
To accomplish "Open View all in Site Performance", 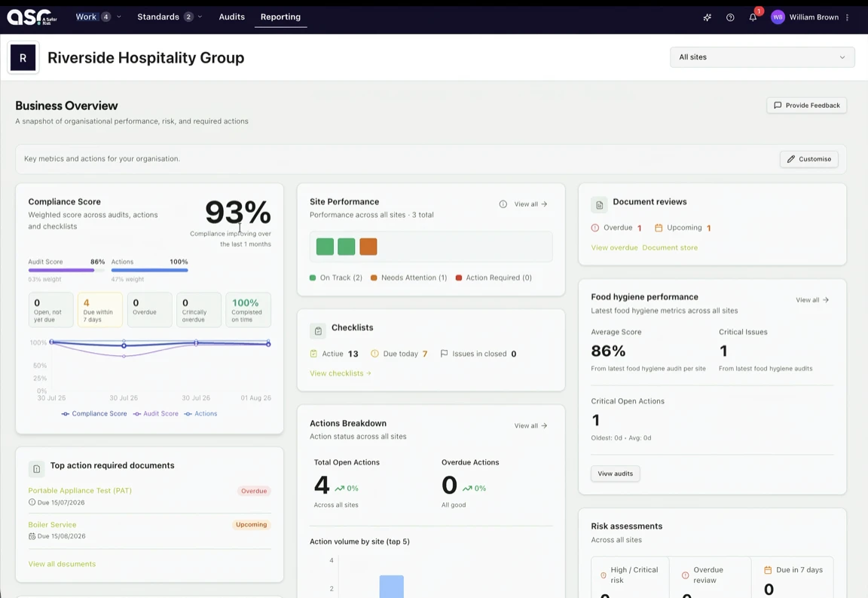I will 530,204.
